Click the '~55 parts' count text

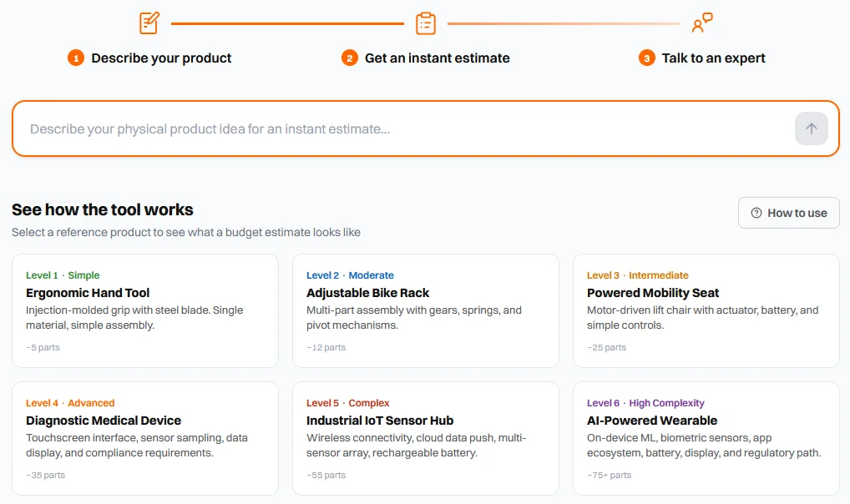pos(326,476)
